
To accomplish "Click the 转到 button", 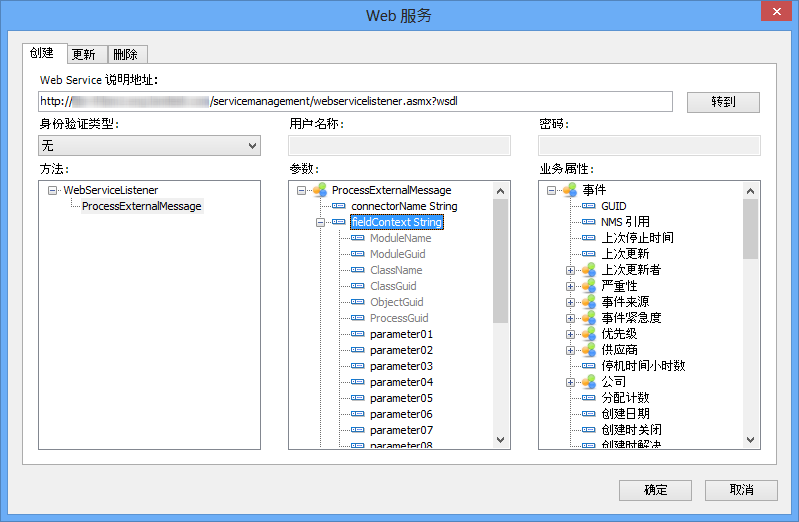I will (723, 102).
